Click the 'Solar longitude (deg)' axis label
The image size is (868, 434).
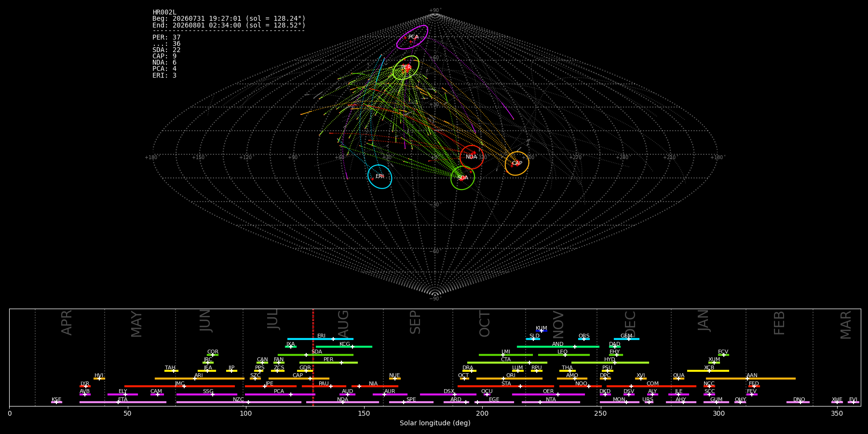[435, 423]
